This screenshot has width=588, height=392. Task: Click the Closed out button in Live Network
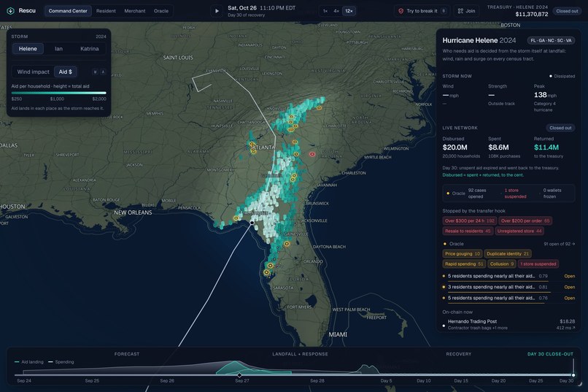pyautogui.click(x=560, y=128)
